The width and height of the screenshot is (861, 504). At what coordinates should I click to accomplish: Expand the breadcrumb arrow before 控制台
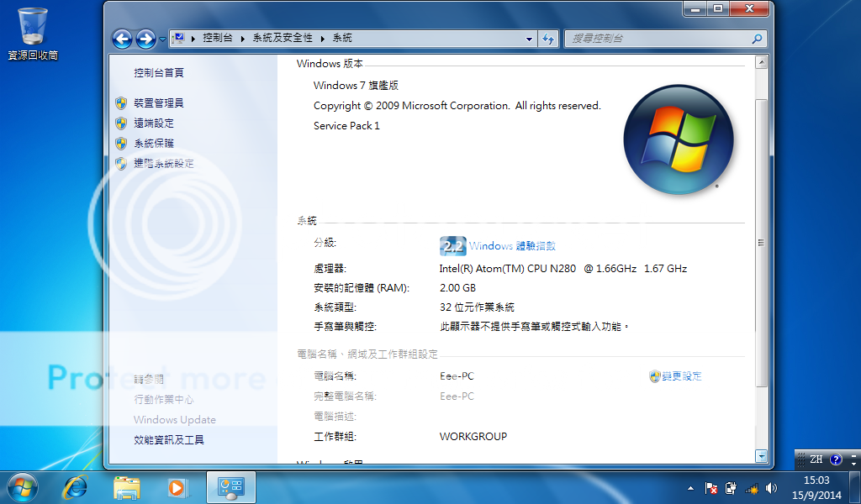point(193,39)
